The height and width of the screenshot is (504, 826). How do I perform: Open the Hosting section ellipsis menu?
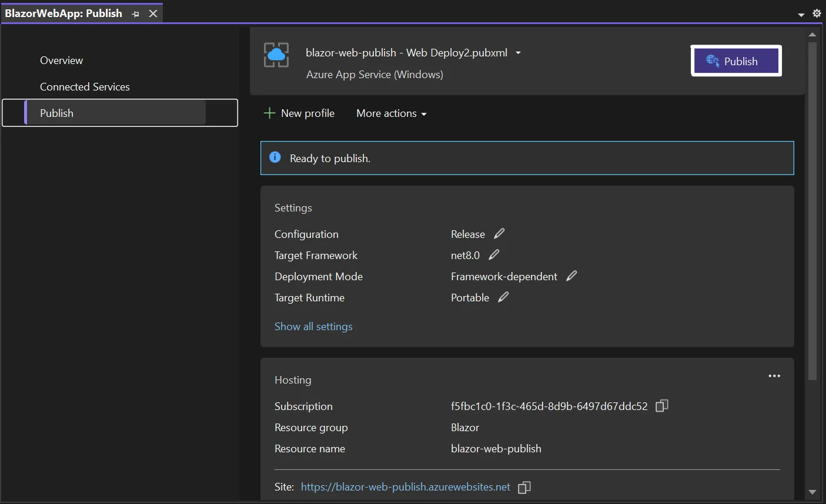pyautogui.click(x=774, y=376)
